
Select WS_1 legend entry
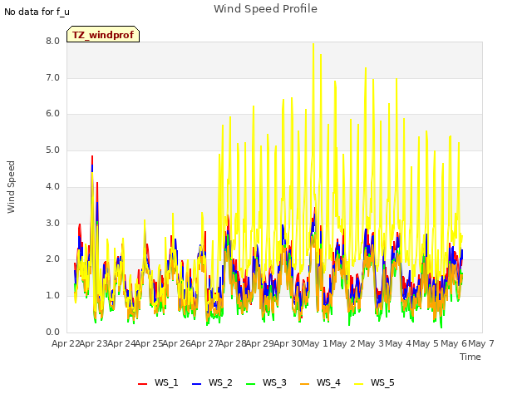[x=158, y=383]
